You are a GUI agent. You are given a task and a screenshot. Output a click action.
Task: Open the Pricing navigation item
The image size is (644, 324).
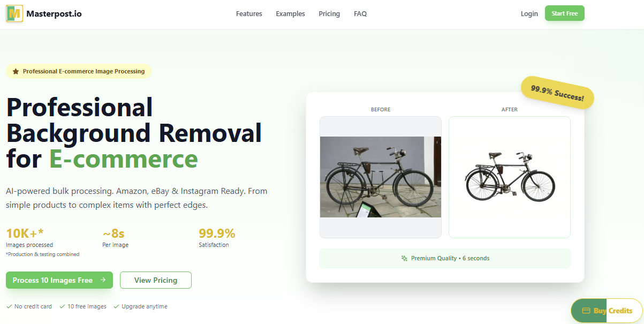pos(329,13)
